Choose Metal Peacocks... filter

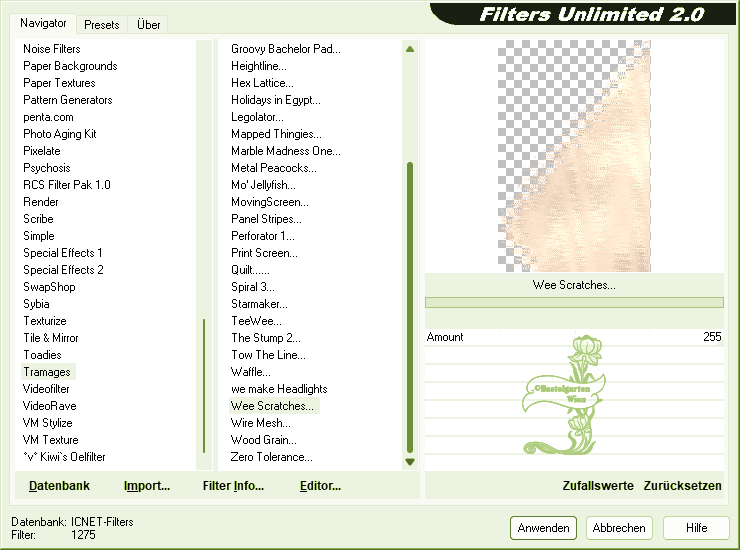click(274, 168)
